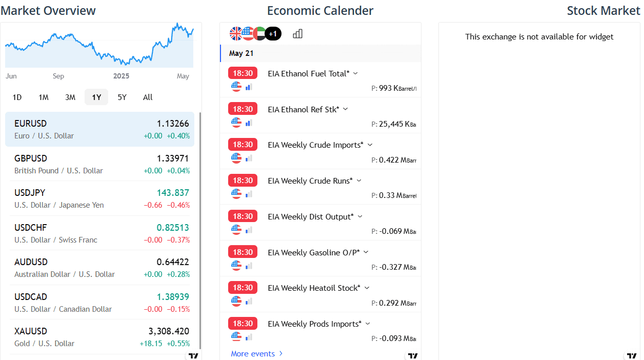Expand EIA Weekly Crude Imports details
This screenshot has height=360, width=644.
tap(370, 145)
